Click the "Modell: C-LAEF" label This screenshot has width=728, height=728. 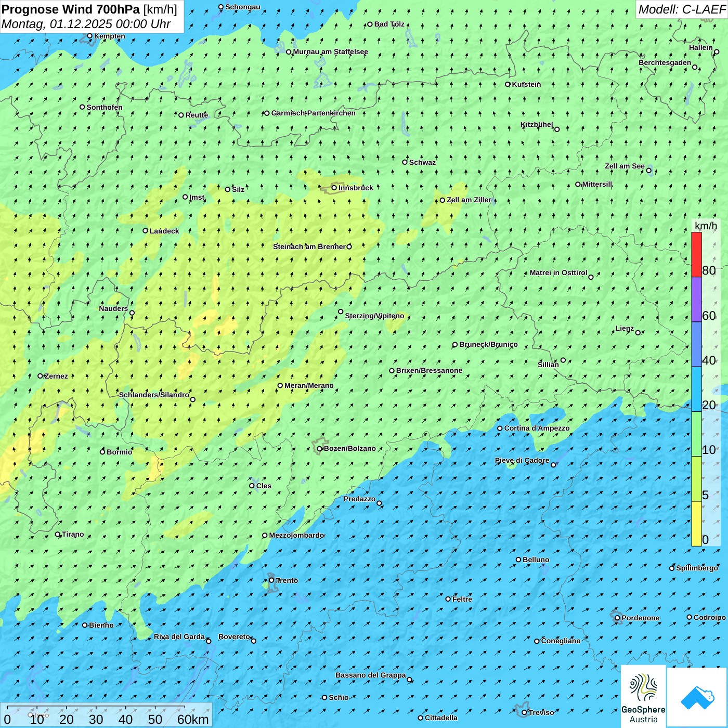(x=681, y=9)
